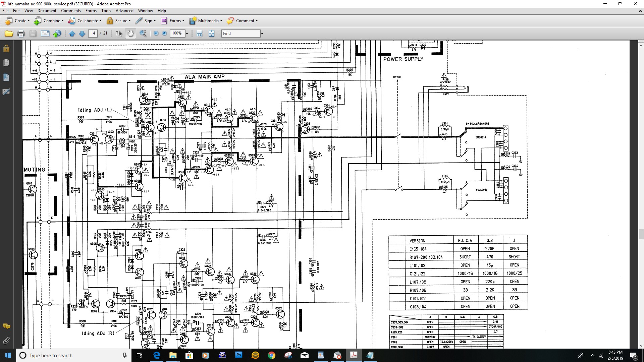Open the Edit menu
The width and height of the screenshot is (644, 362).
[16, 11]
